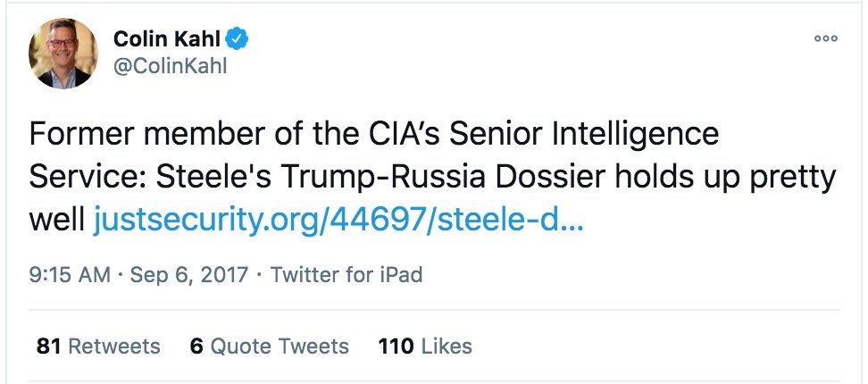Image resolution: width=868 pixels, height=384 pixels.
Task: Open the justsecurity.org article link
Action: pos(338,219)
